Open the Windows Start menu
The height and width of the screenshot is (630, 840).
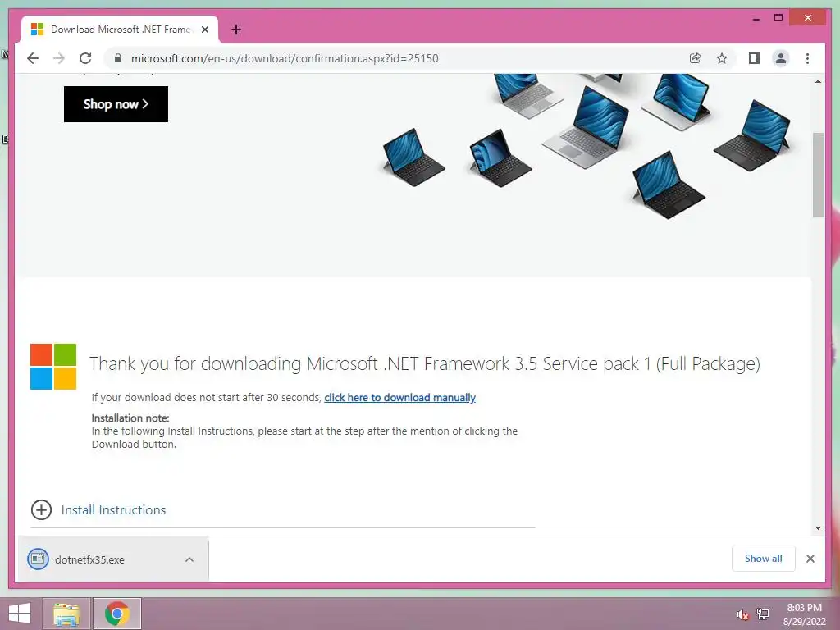[x=20, y=614]
